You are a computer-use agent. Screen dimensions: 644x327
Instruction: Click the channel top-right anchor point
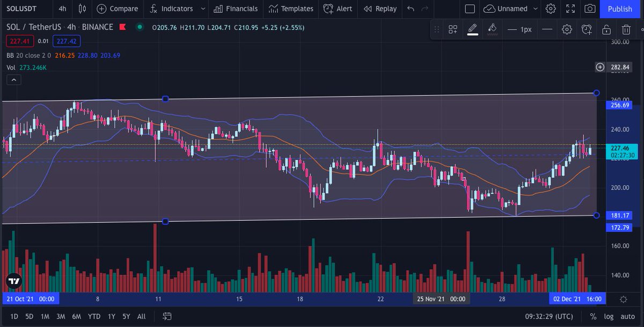pyautogui.click(x=596, y=93)
